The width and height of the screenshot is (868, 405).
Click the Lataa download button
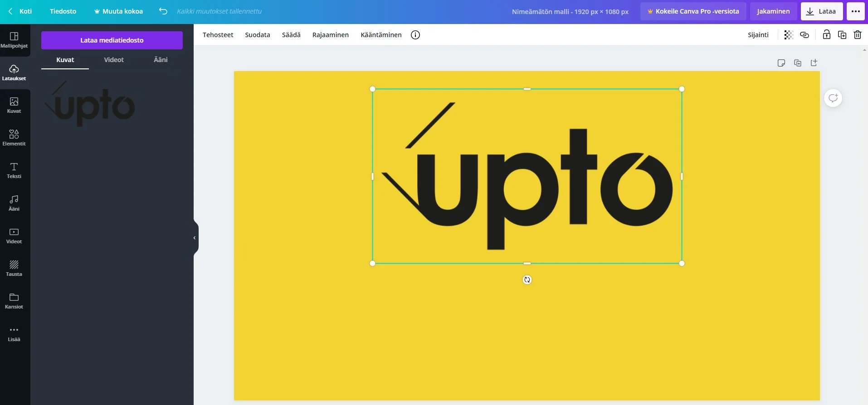(x=822, y=11)
